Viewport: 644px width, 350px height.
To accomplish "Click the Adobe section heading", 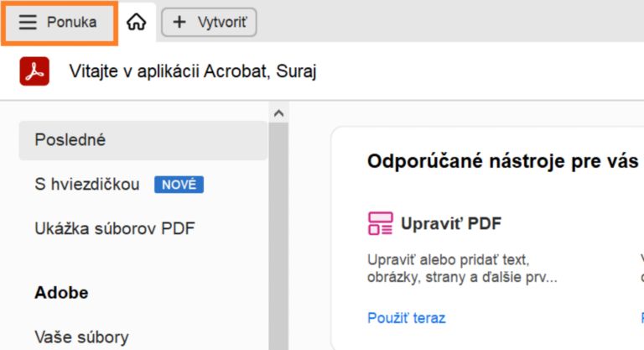I will 61,293.
